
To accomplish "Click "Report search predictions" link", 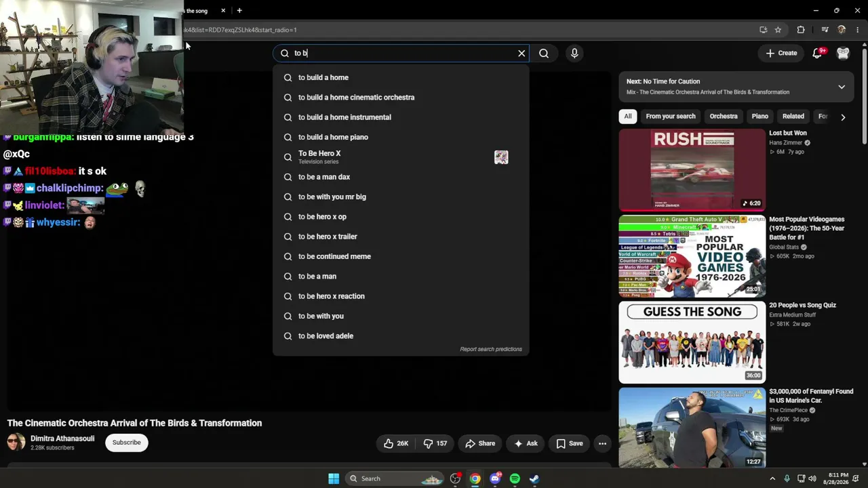I will pos(491,349).
